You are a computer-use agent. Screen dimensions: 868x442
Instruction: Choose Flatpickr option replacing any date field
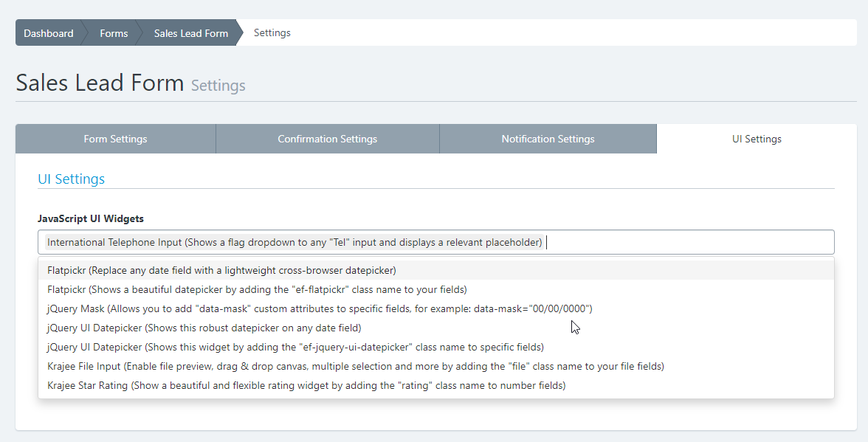[221, 270]
